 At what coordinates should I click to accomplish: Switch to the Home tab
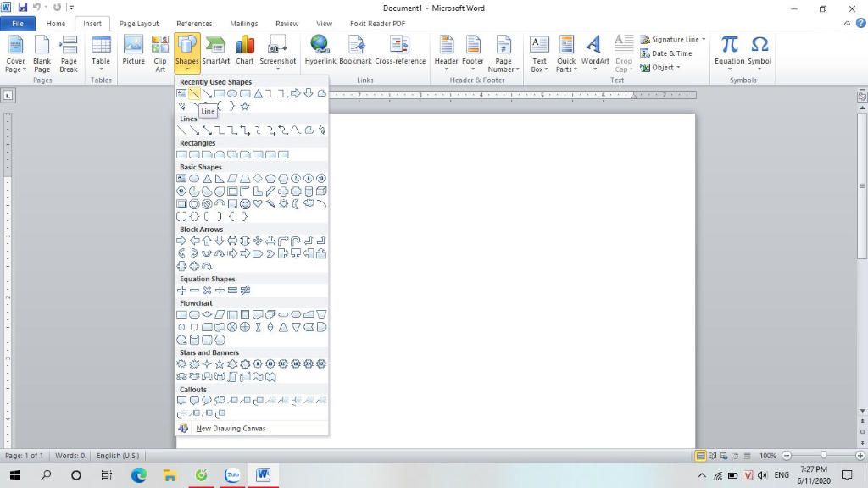click(x=55, y=24)
